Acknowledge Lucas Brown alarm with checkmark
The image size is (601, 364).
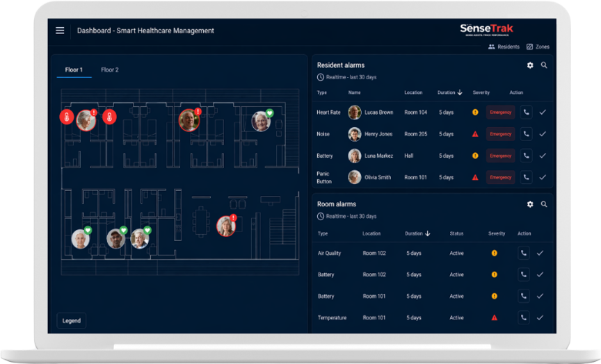pyautogui.click(x=543, y=112)
